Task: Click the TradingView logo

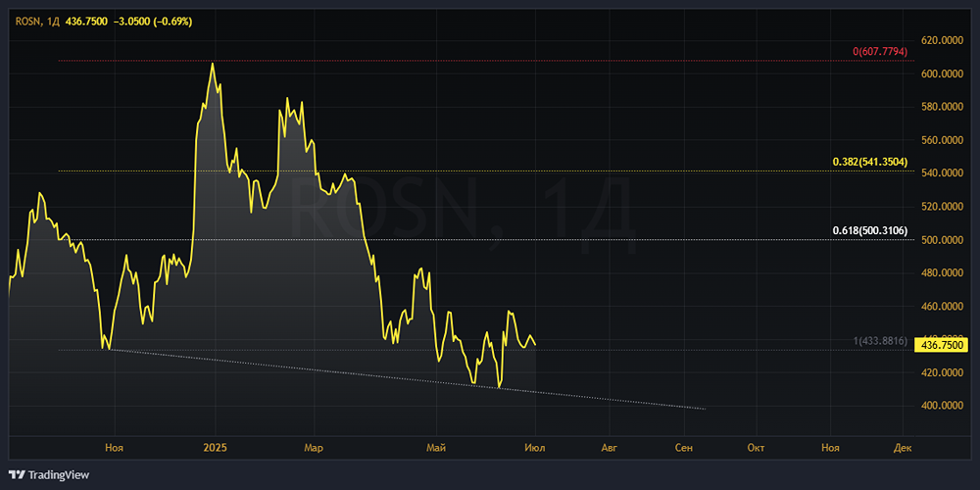Action: [x=49, y=474]
